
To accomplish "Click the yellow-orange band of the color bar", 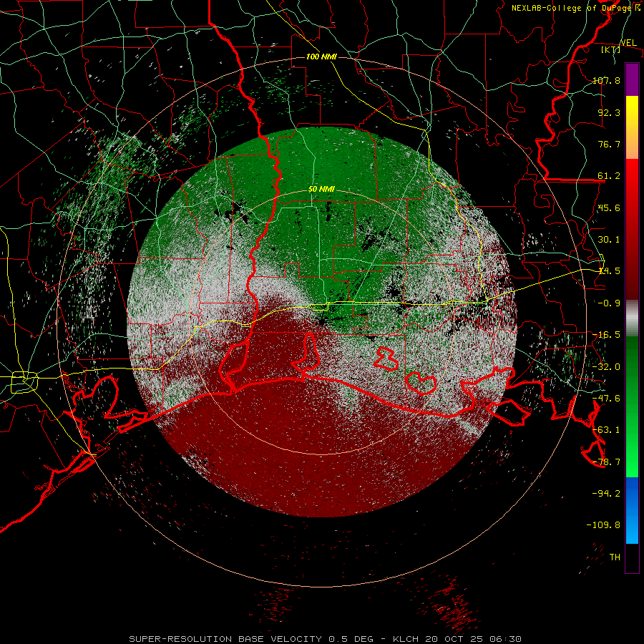I will pyautogui.click(x=632, y=127).
